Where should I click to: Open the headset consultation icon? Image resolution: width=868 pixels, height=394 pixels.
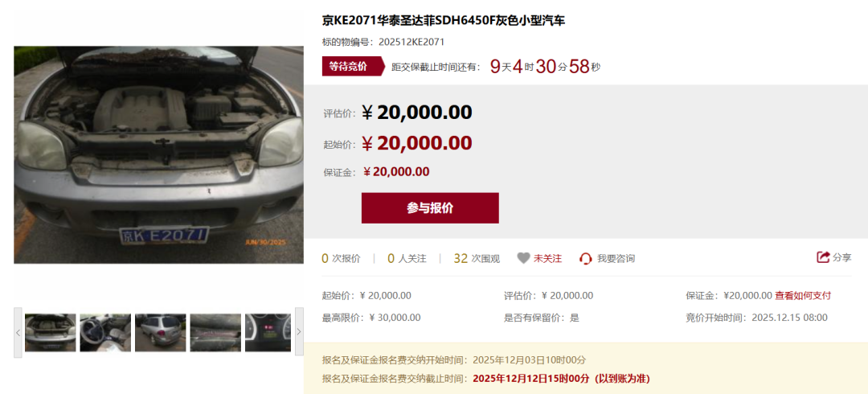pyautogui.click(x=586, y=258)
